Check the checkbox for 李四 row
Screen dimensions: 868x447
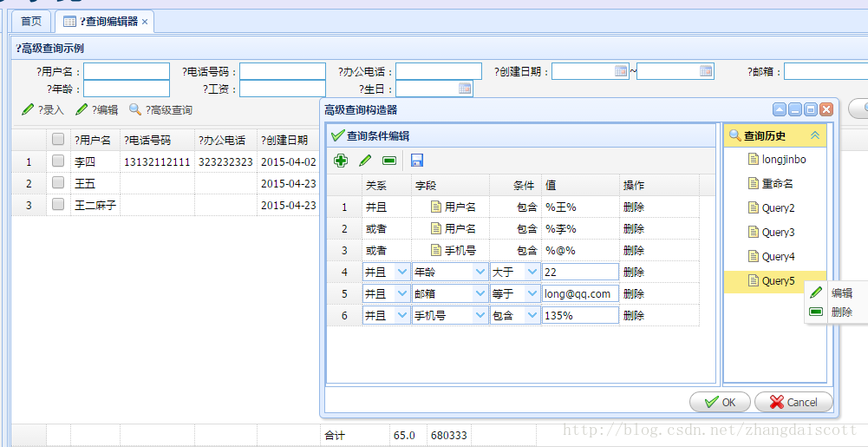58,161
